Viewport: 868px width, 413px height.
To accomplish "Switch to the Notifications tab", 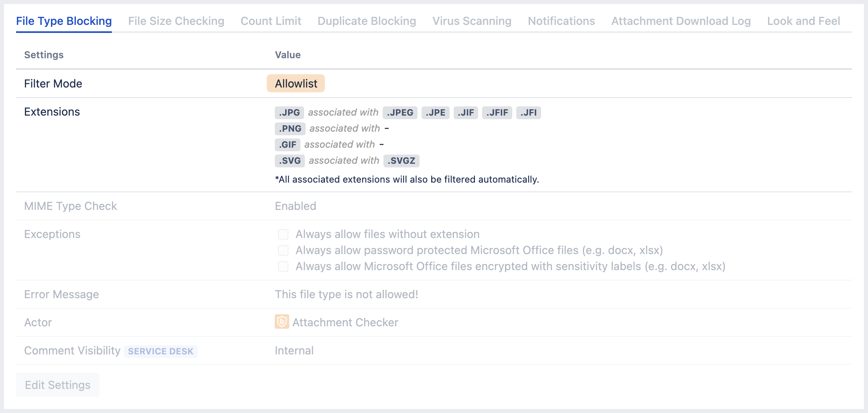I will (x=561, y=21).
